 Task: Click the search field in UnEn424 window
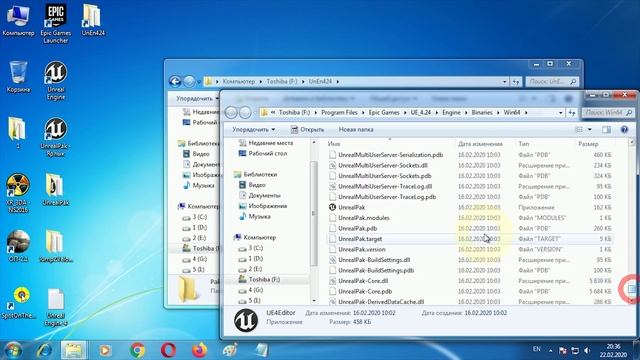point(553,82)
